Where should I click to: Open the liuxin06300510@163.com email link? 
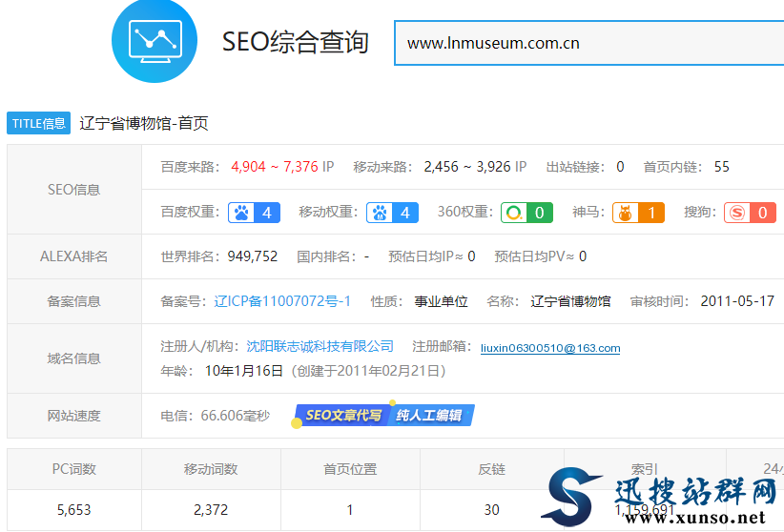(550, 348)
